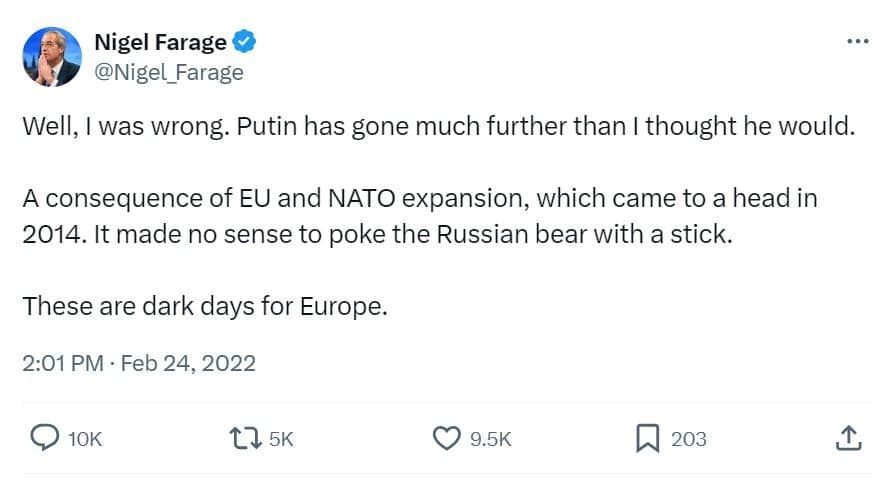The width and height of the screenshot is (886, 480).
Task: Click the blue verified checkmark badge
Action: tap(244, 41)
